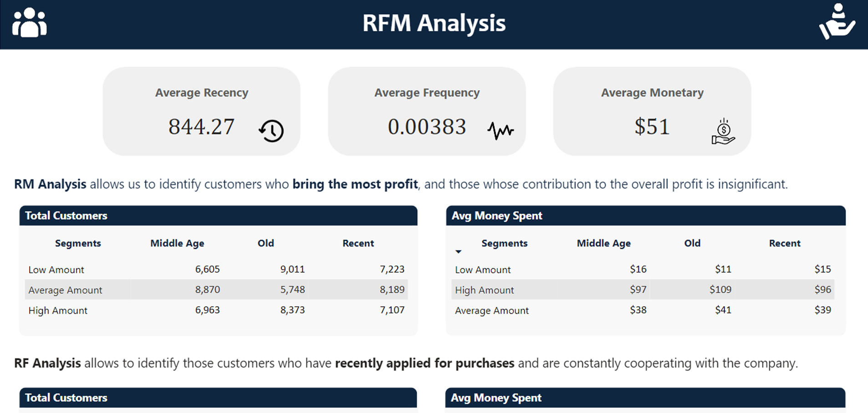Viewport: 868px width, 413px height.
Task: Click High Amount row in Avg Money Spent
Action: (x=484, y=290)
